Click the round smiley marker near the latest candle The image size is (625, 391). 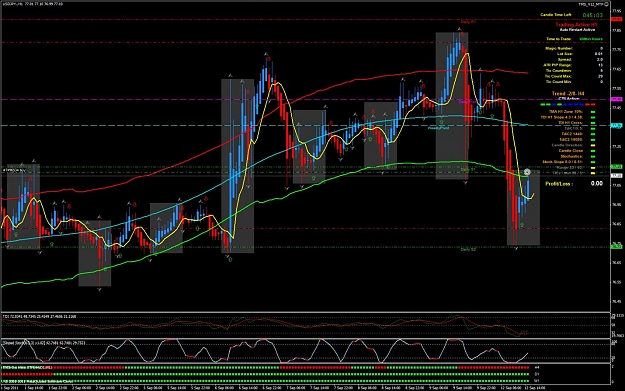click(527, 172)
